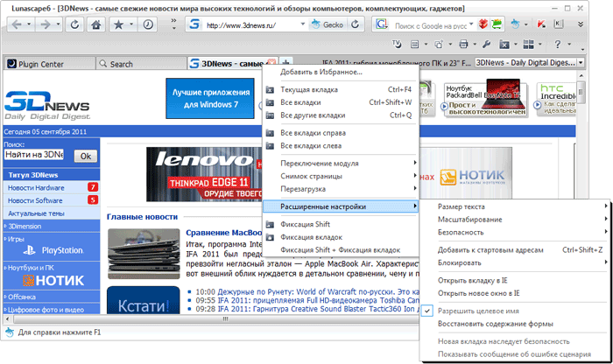Open the forward button history dropdown arrow
613x364 pixels.
58,24
